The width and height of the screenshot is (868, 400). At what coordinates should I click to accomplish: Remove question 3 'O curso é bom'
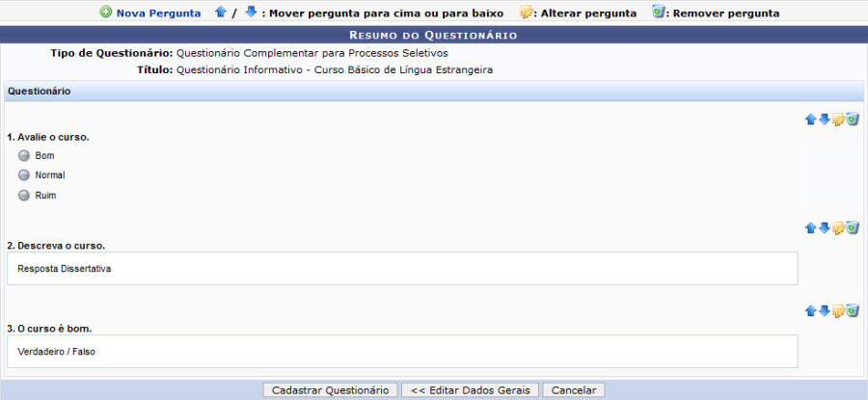click(853, 310)
